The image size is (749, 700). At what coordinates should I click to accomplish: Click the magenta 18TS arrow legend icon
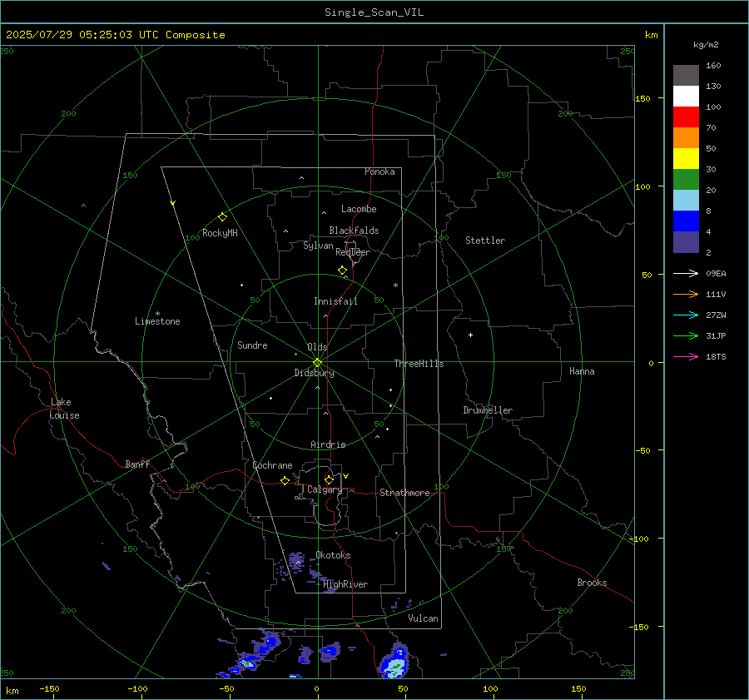click(x=686, y=356)
